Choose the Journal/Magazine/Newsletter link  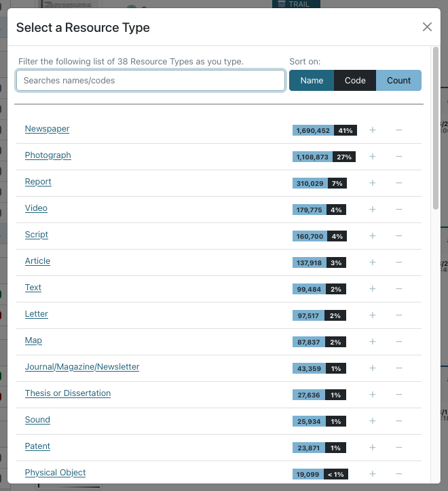click(x=82, y=367)
